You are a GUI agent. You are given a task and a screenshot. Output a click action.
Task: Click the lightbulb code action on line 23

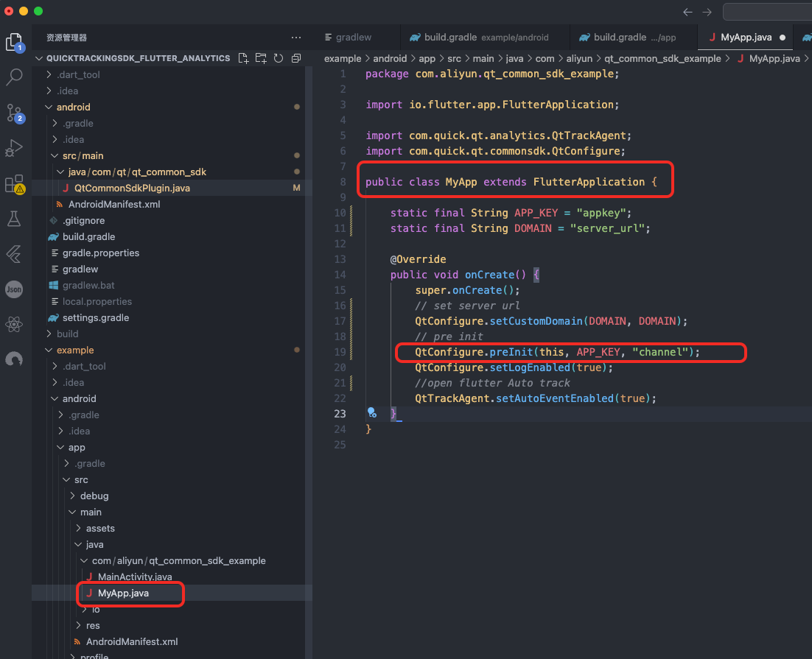coord(371,413)
